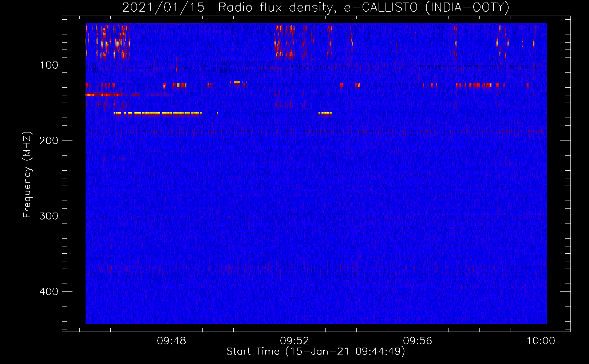Image resolution: width=589 pixels, height=364 pixels.
Task: Click the long yellow emission band near 165 MHz
Action: point(157,113)
